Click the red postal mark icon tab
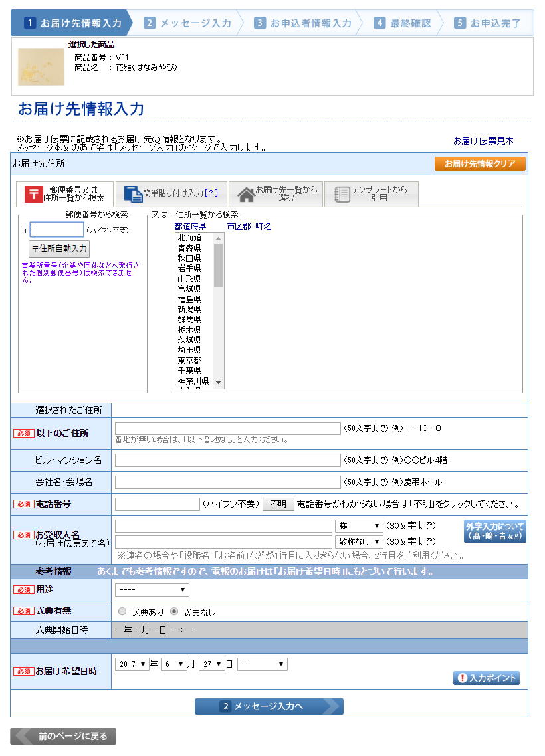 (x=33, y=194)
